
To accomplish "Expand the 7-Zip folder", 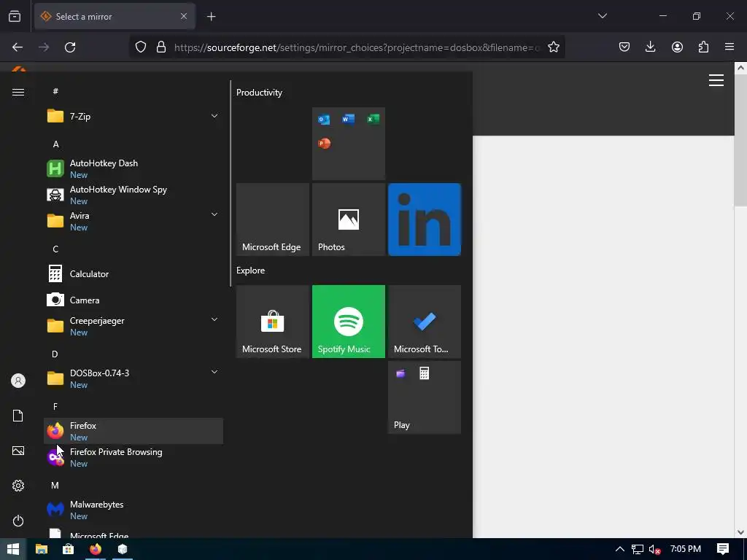I will 133,116.
